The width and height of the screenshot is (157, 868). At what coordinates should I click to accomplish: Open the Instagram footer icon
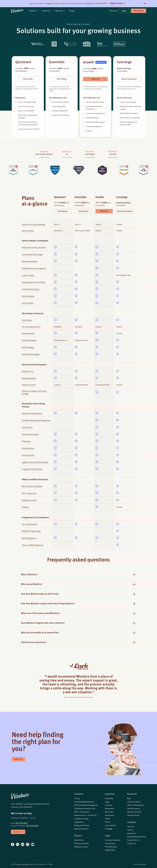28,844
